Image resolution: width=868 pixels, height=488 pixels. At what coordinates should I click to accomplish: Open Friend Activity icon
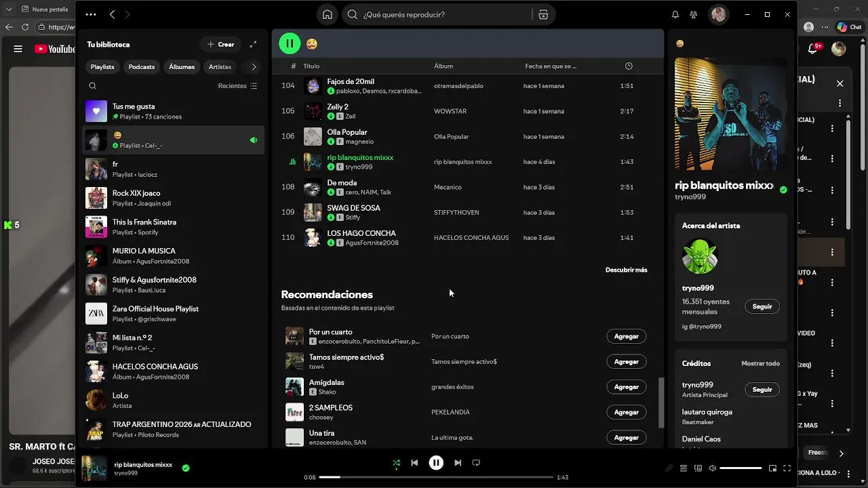click(x=693, y=14)
